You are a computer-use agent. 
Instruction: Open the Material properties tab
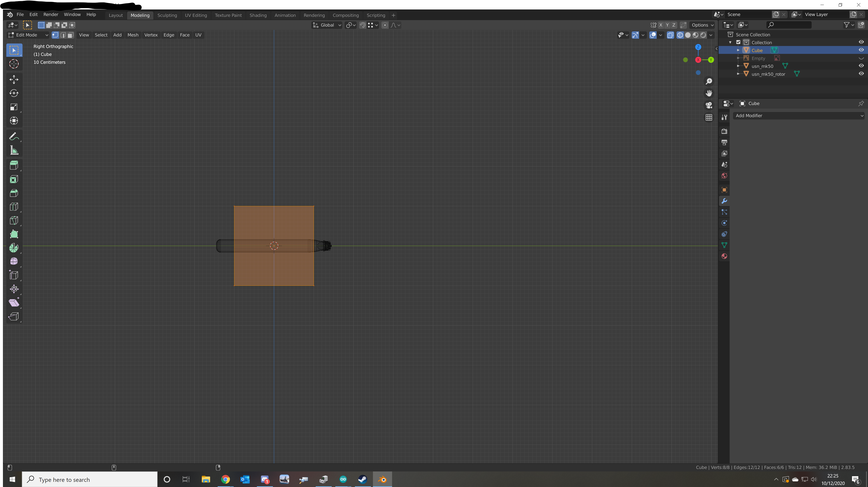[x=724, y=256]
